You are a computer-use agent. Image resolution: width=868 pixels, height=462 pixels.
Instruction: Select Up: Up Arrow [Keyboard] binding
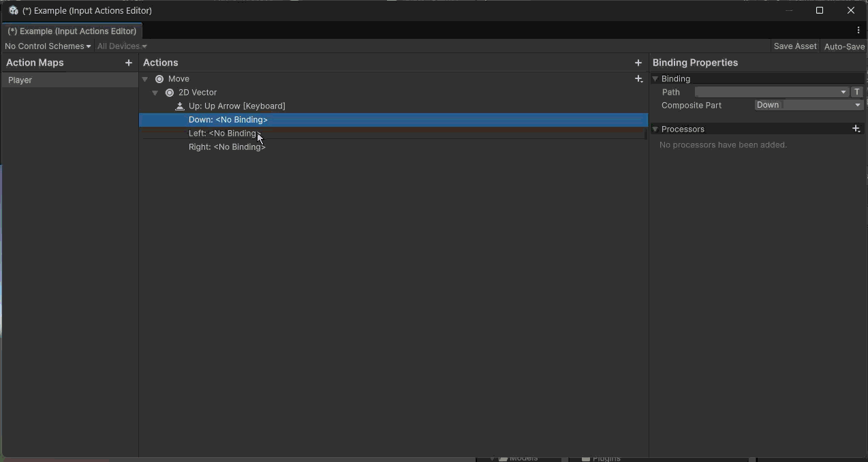coord(393,106)
